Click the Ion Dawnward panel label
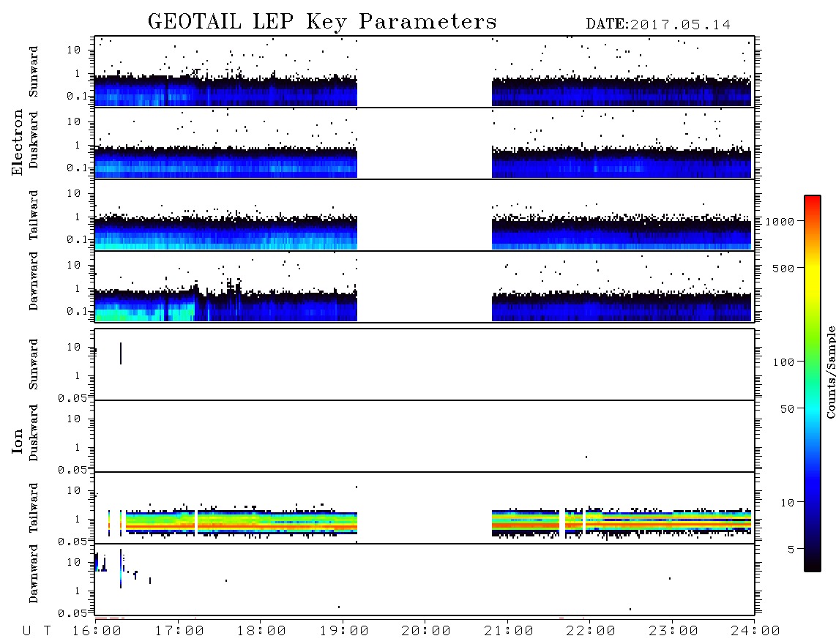This screenshot has width=836, height=644. [x=34, y=574]
